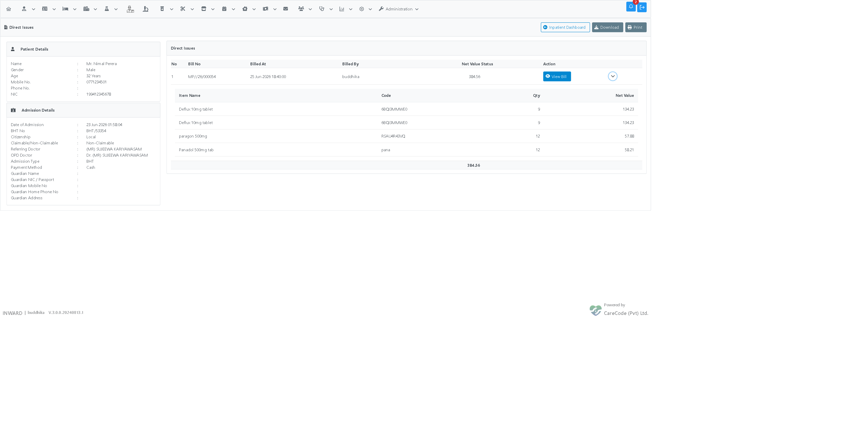Expand bill MP//26/000054 row chevron

613,77
